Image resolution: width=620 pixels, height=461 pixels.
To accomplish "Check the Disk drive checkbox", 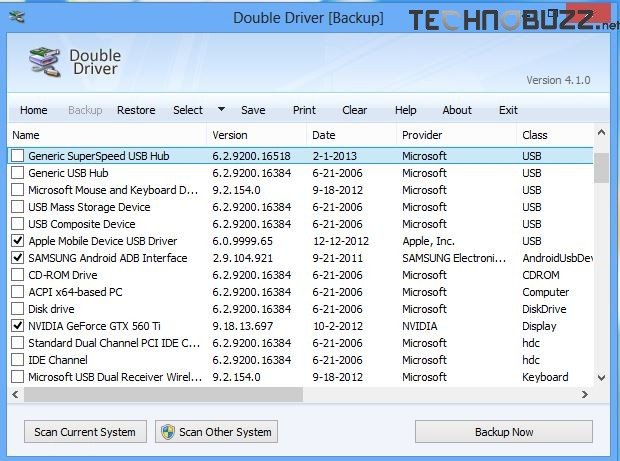I will [x=17, y=309].
